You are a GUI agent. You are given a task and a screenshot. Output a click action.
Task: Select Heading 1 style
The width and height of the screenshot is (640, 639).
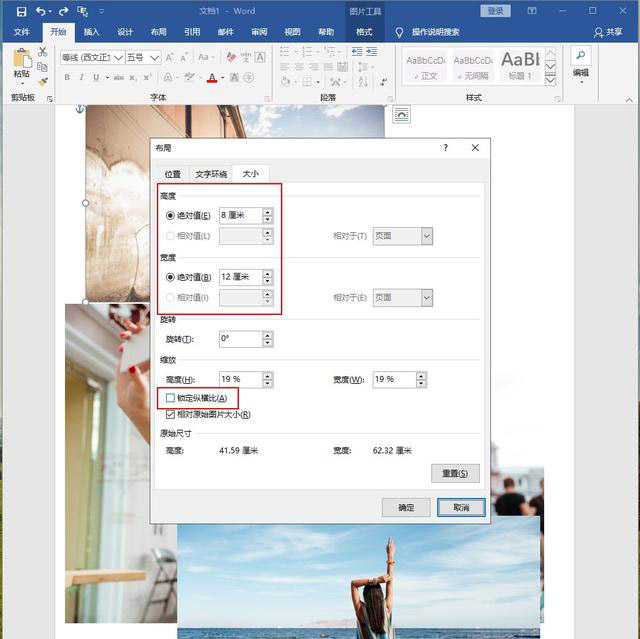click(x=520, y=67)
